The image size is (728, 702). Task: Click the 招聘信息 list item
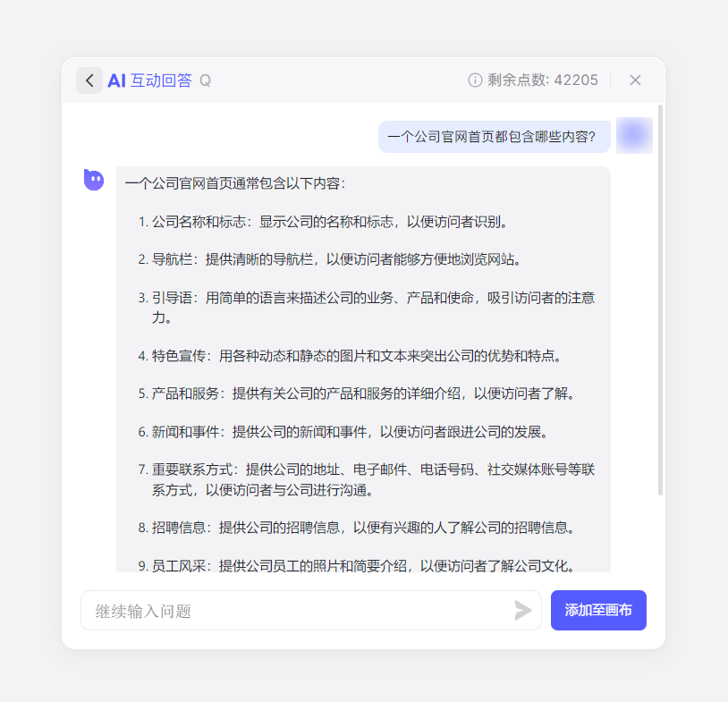click(x=362, y=528)
